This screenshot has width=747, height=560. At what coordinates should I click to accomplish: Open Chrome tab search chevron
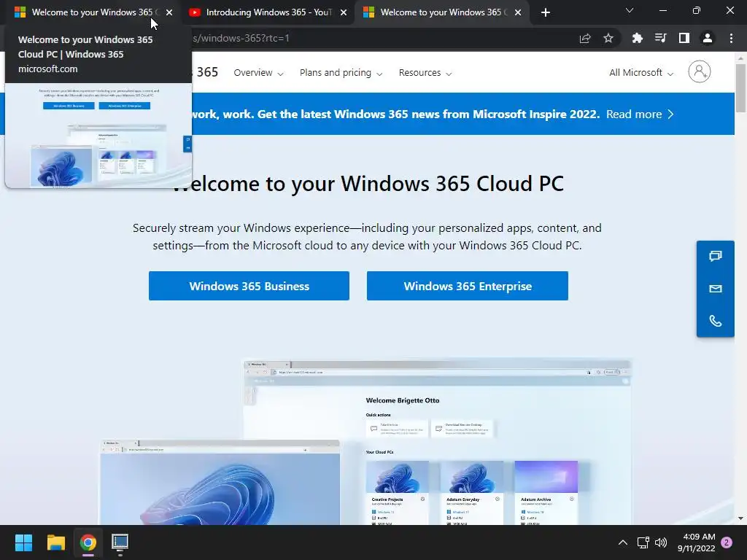[630, 10]
